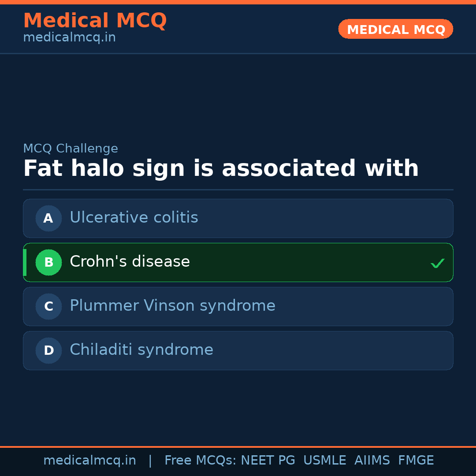Open medicalmcq.in link in footer
This screenshot has width=476, height=476.
[x=89, y=461]
